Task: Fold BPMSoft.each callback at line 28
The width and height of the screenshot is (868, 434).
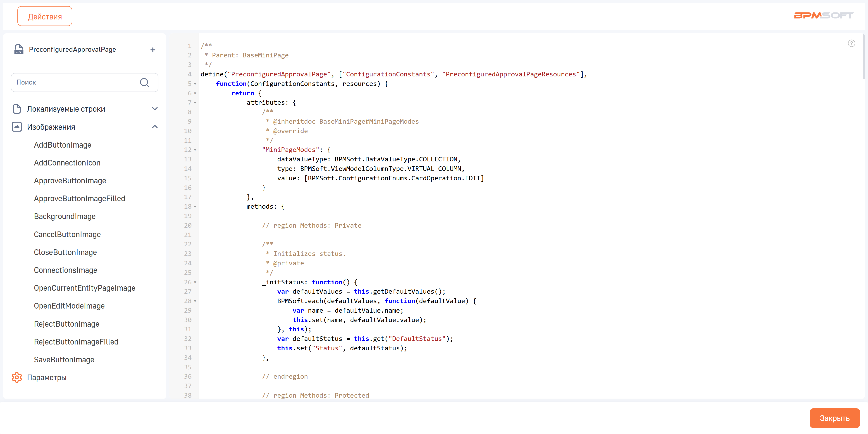Action: [195, 301]
